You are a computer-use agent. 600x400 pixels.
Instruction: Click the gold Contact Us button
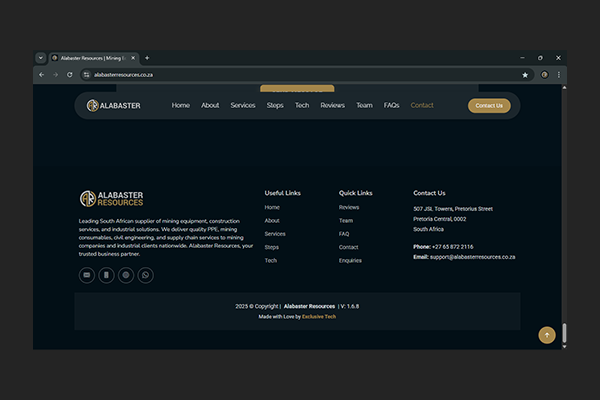[x=489, y=106]
